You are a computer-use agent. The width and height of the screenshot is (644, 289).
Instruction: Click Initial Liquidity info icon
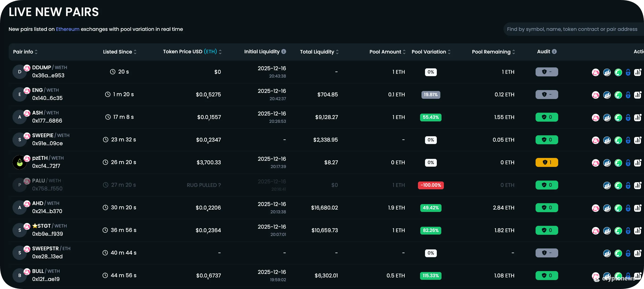tap(284, 51)
